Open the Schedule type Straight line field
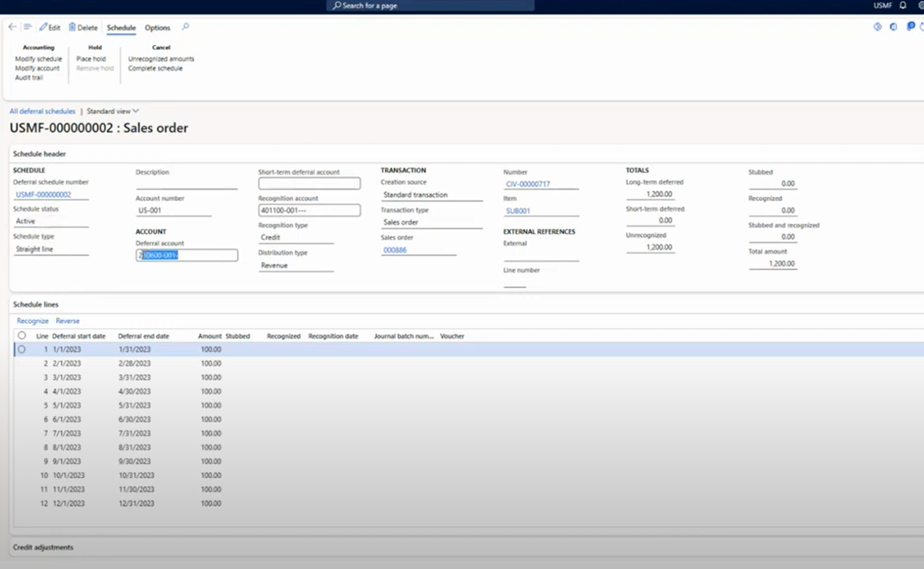The width and height of the screenshot is (924, 569). tap(51, 250)
